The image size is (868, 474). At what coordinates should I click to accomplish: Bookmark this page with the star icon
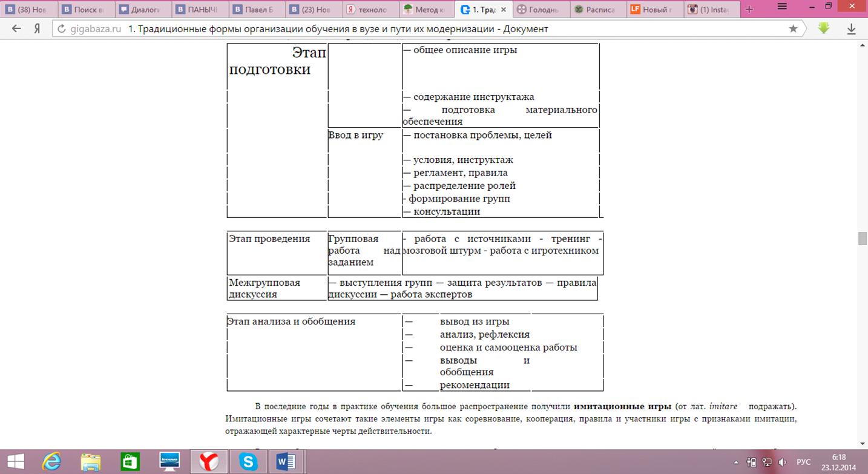coord(793,28)
